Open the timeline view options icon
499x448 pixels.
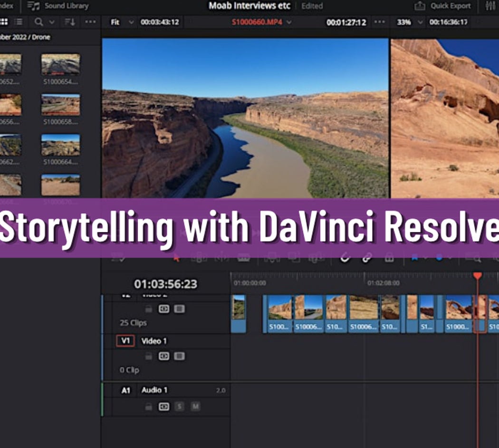[118, 258]
